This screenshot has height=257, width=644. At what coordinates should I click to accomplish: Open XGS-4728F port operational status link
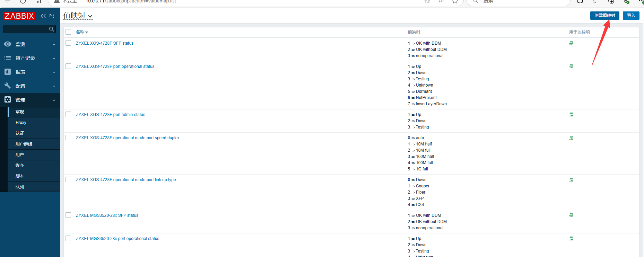pos(115,67)
